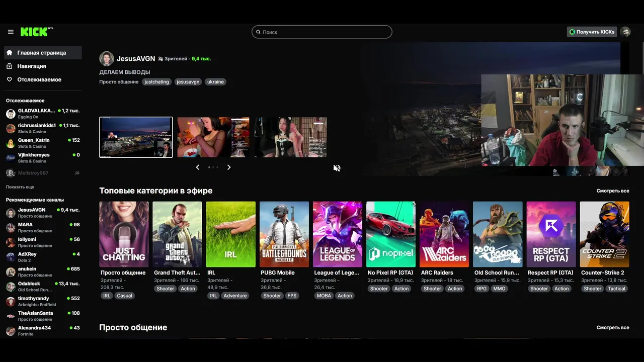
Task: Go to next featured stream arrow
Action: coord(229,167)
